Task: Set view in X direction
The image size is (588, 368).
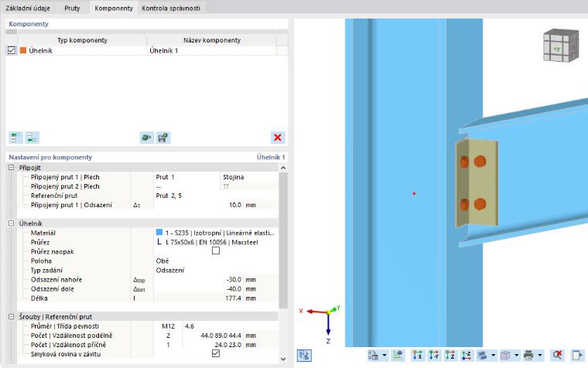Action: point(417,356)
